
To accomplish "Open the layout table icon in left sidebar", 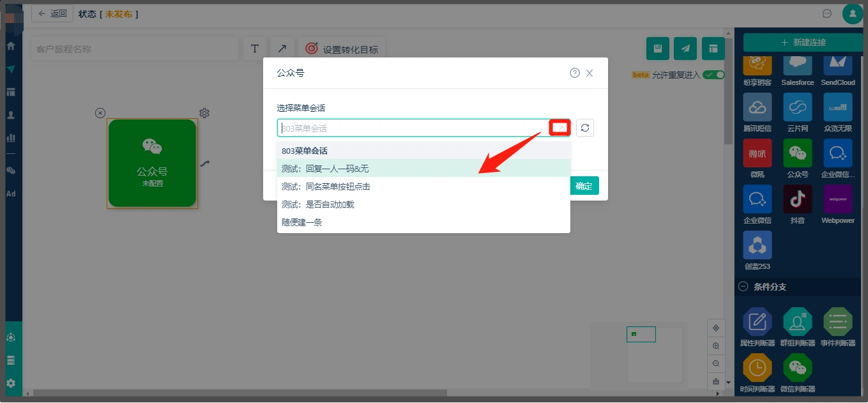I will pos(10,92).
